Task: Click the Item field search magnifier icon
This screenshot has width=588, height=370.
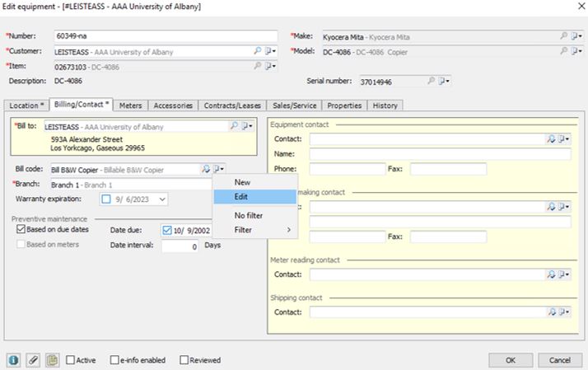Action: pyautogui.click(x=257, y=66)
